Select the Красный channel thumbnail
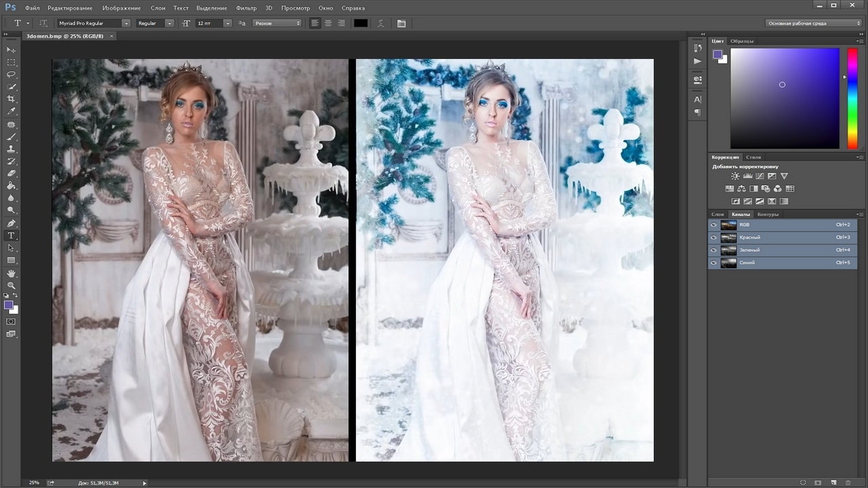The image size is (868, 488). [x=729, y=237]
